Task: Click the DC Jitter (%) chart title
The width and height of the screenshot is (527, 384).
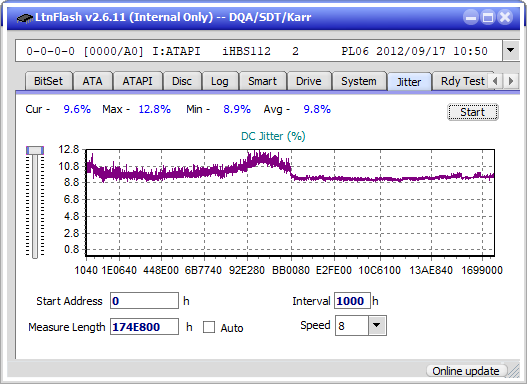Action: pyautogui.click(x=273, y=136)
